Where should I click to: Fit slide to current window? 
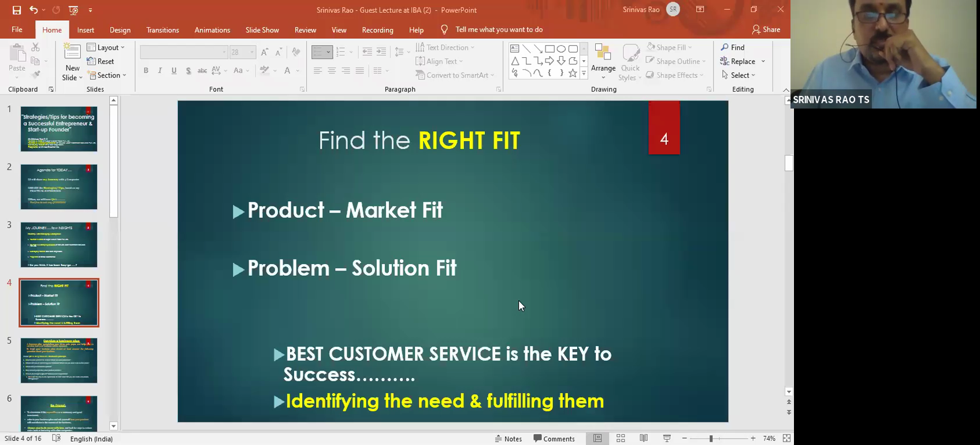786,439
